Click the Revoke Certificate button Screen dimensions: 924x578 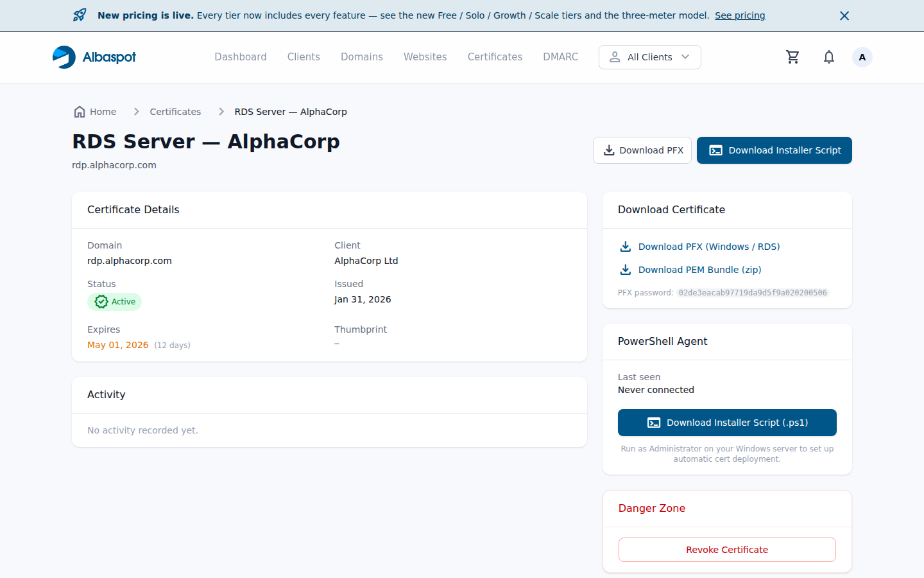pos(727,550)
